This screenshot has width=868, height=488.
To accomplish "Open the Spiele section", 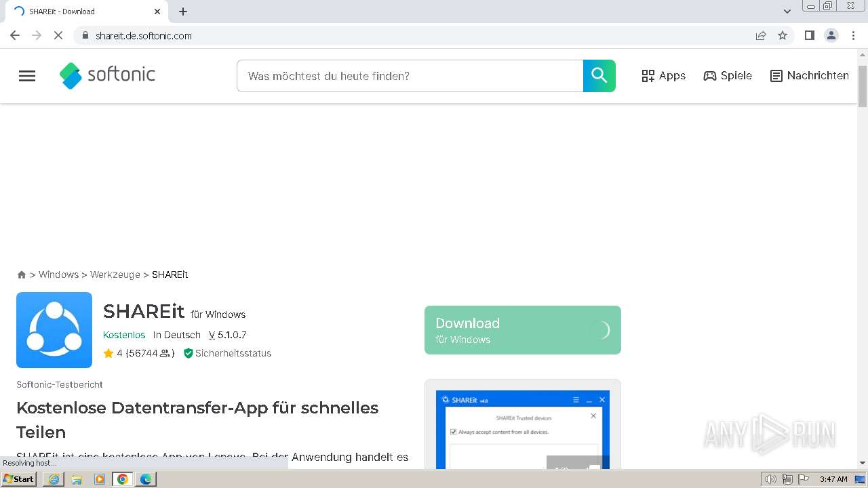I will coord(728,76).
